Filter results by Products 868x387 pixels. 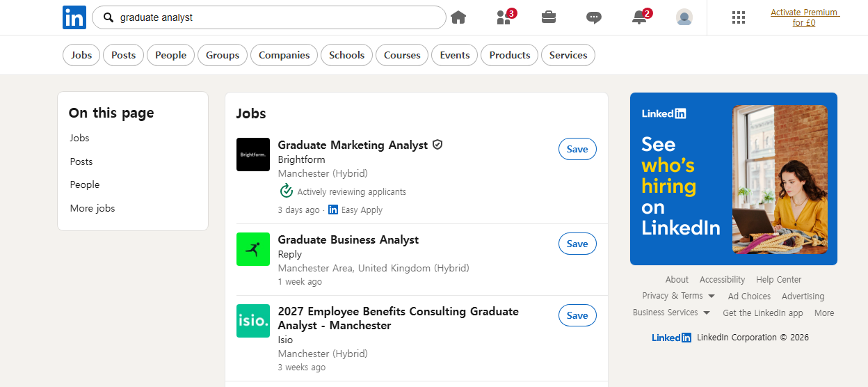tap(510, 55)
